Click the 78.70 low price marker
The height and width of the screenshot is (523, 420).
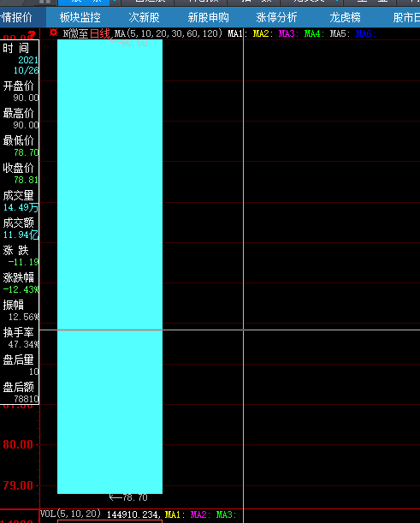[x=128, y=497]
